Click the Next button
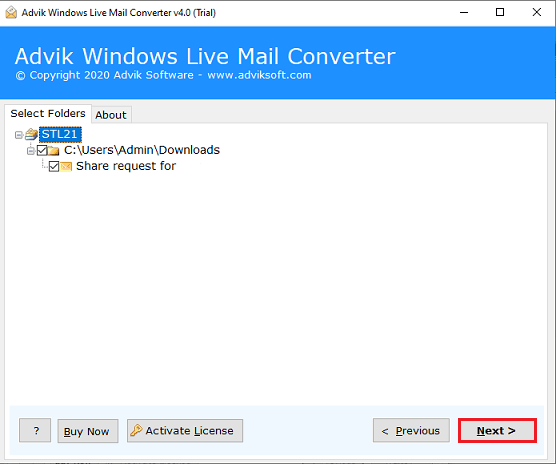The height and width of the screenshot is (464, 556). pos(497,430)
